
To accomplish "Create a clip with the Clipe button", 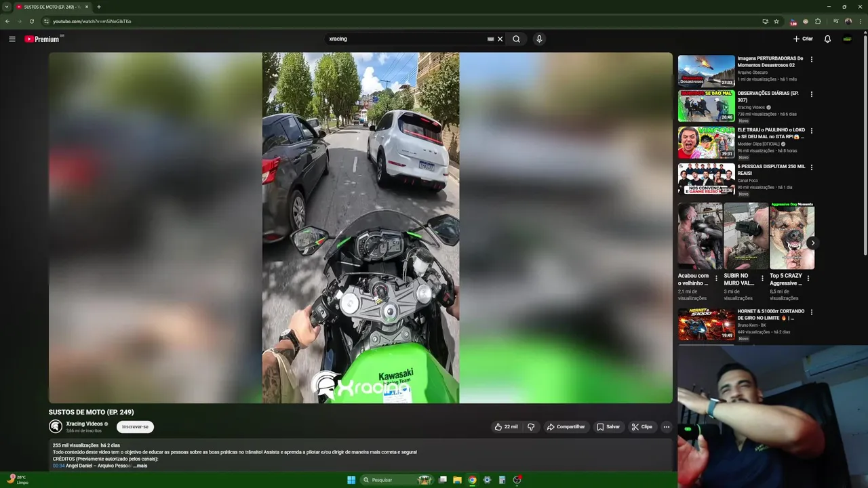I will 642,427.
